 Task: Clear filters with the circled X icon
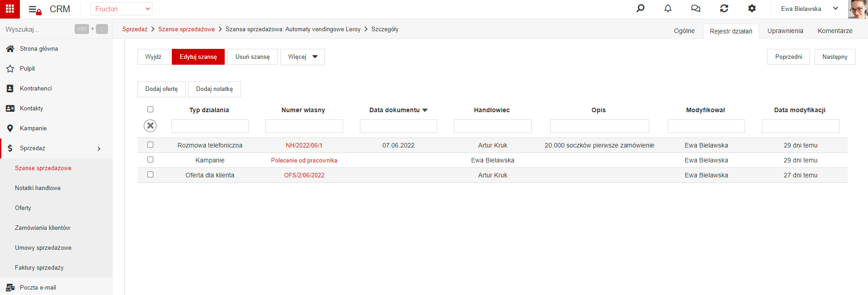click(150, 126)
